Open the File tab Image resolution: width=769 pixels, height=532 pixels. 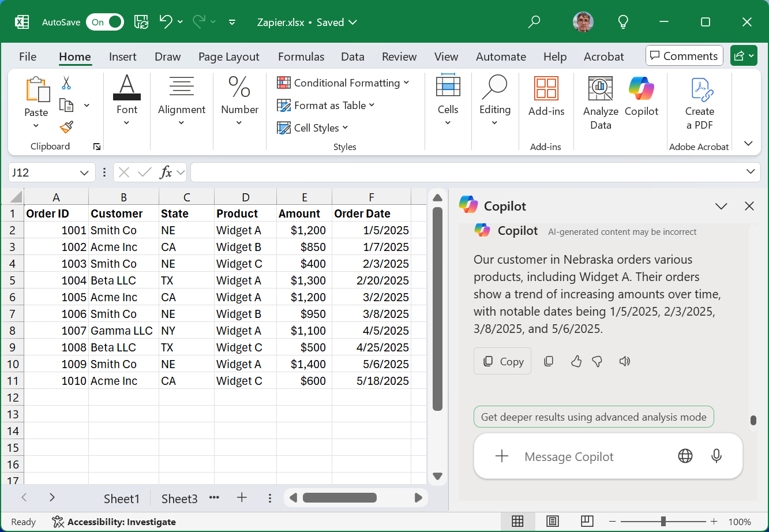tap(28, 57)
